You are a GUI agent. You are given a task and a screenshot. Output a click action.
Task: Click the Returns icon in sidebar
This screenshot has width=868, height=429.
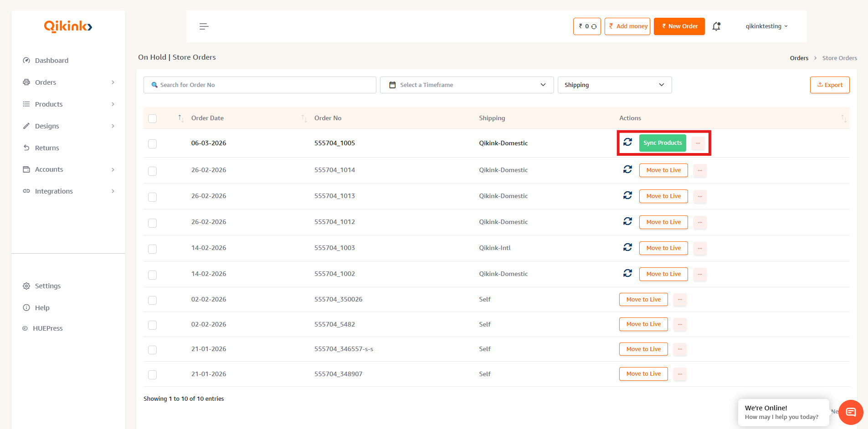[x=27, y=148]
